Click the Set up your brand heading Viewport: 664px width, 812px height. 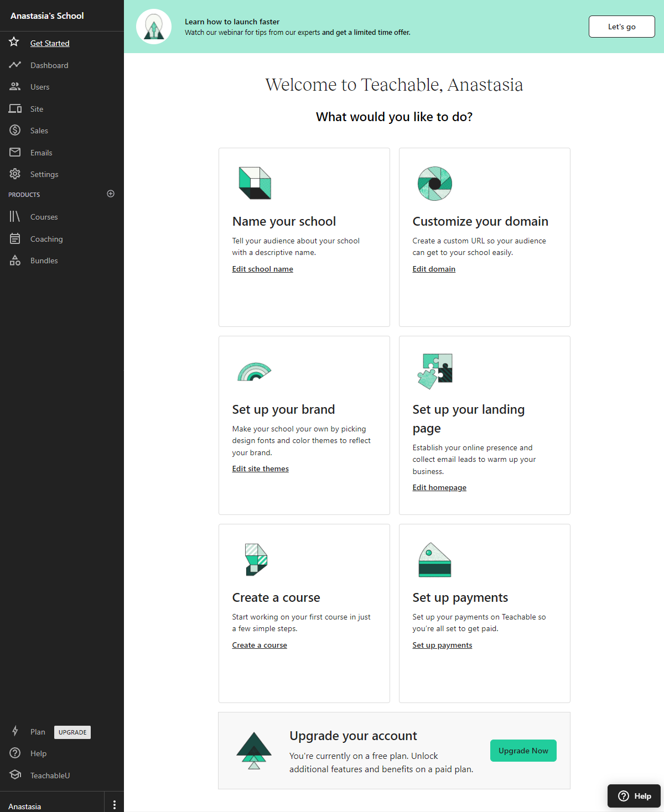point(283,409)
